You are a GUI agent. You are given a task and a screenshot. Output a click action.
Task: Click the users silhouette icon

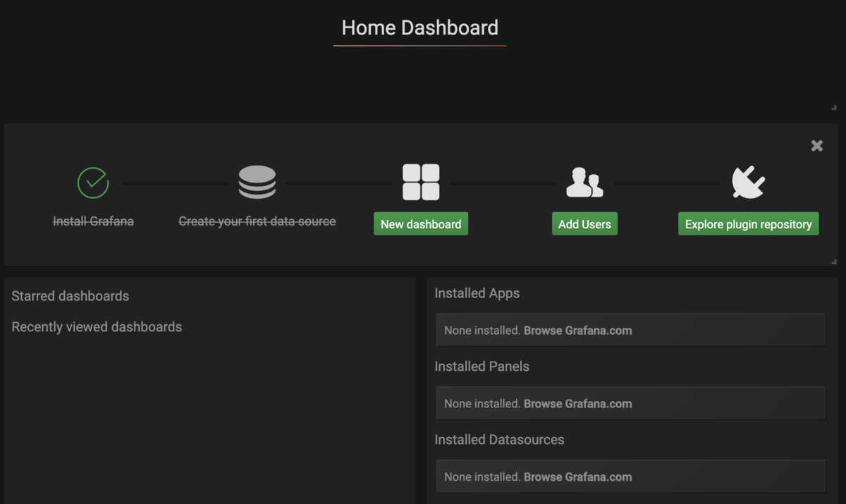click(x=584, y=183)
